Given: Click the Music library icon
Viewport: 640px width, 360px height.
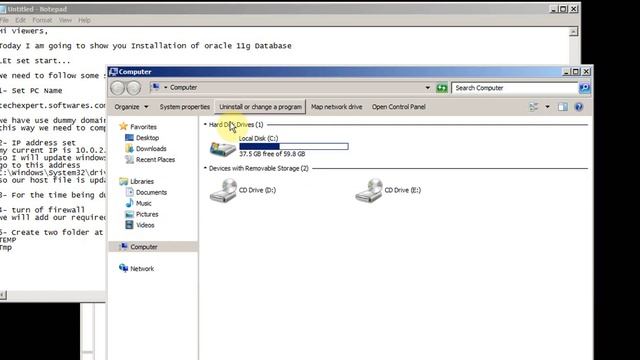Looking at the screenshot, I should coord(129,203).
